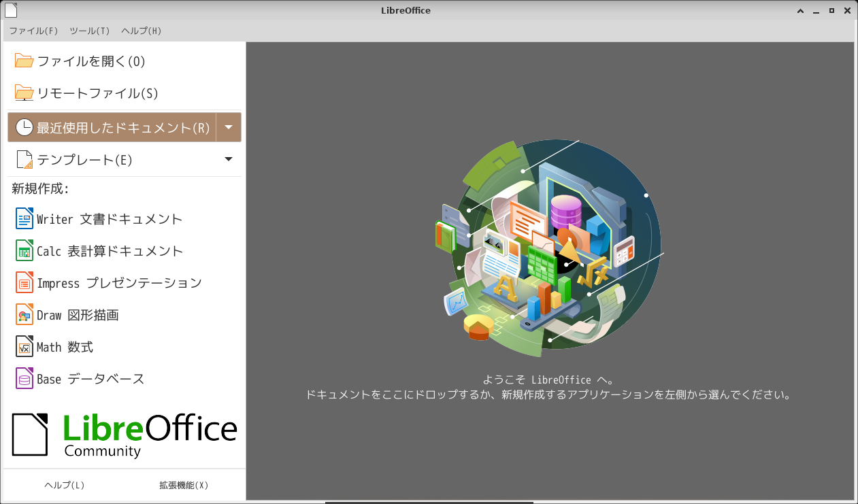Open the ヘルプ(H) menu
Screen dimensions: 858x504
tap(142, 31)
